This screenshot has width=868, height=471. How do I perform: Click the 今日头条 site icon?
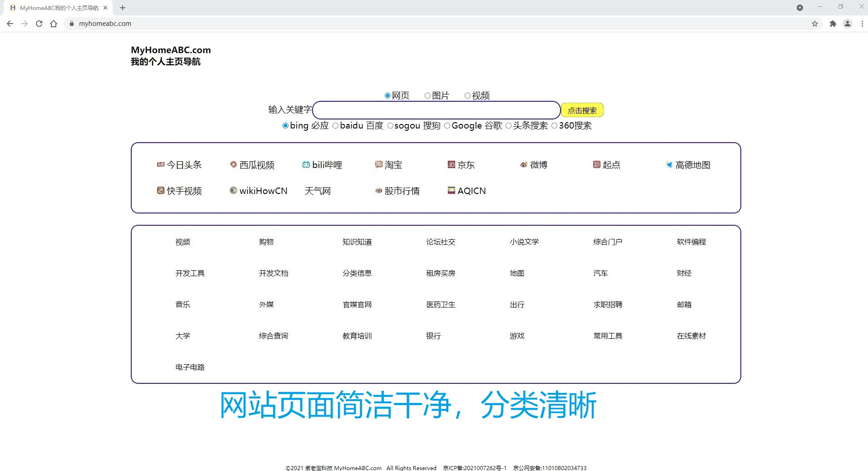tap(160, 165)
